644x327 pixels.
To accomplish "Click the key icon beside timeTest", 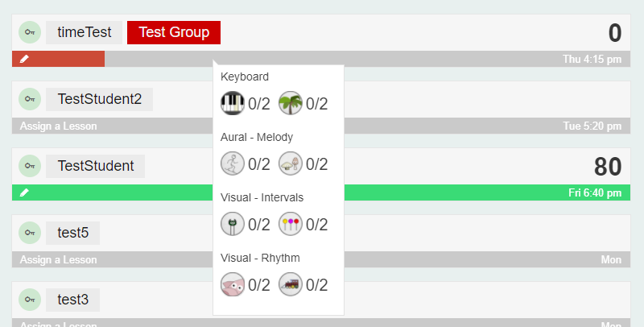I will click(30, 32).
